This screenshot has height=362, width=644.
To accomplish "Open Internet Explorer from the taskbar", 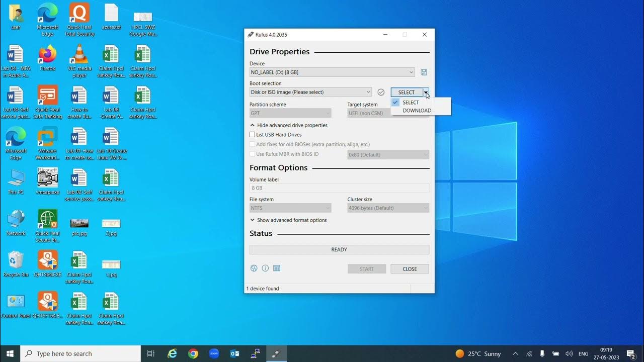I will pos(173,354).
